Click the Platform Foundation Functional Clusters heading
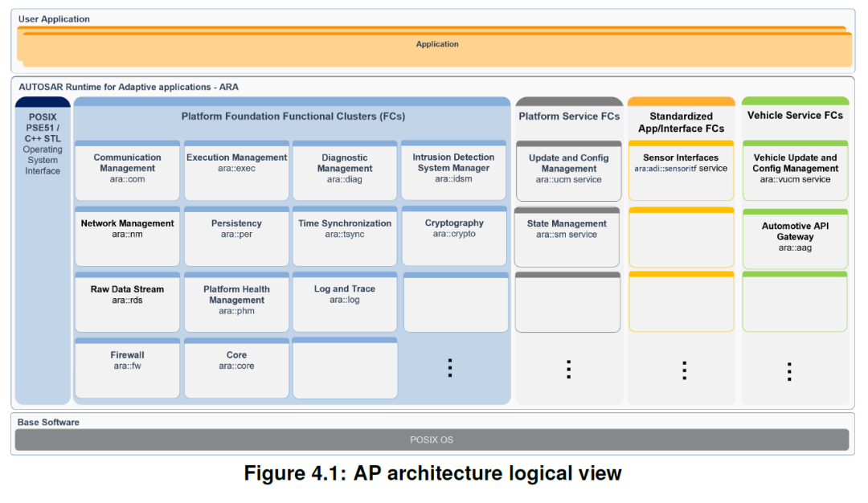The height and width of the screenshot is (503, 868). coord(293,117)
